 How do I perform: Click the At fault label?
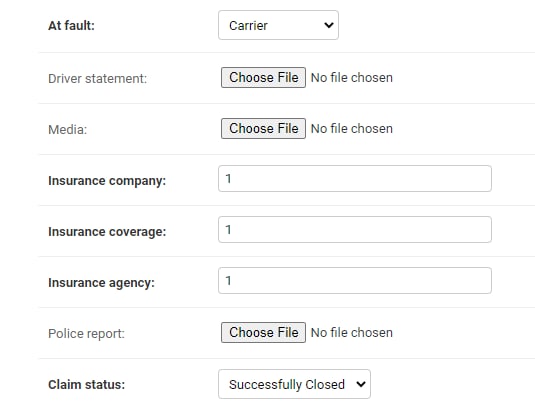point(71,26)
